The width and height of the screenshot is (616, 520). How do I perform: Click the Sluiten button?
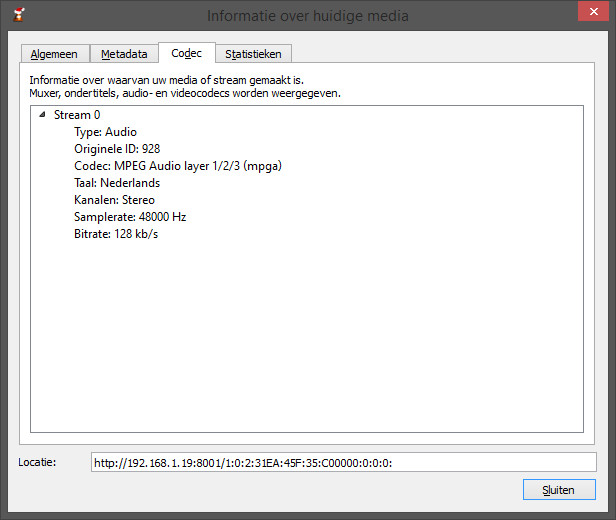point(559,490)
